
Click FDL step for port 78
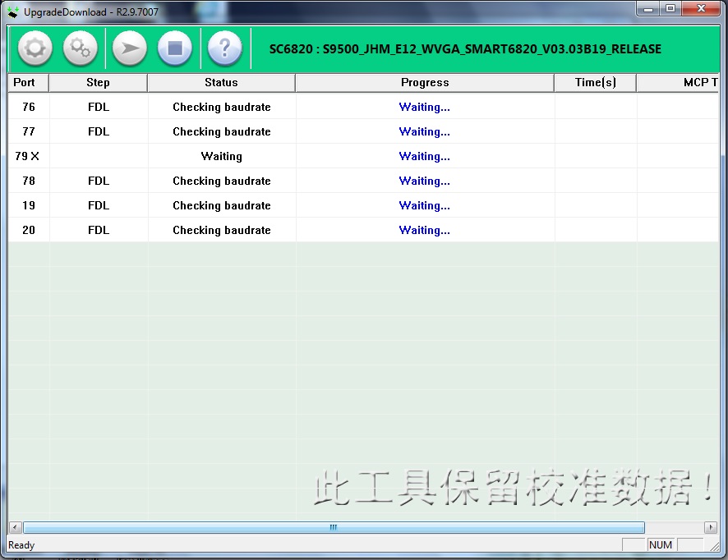pos(99,181)
